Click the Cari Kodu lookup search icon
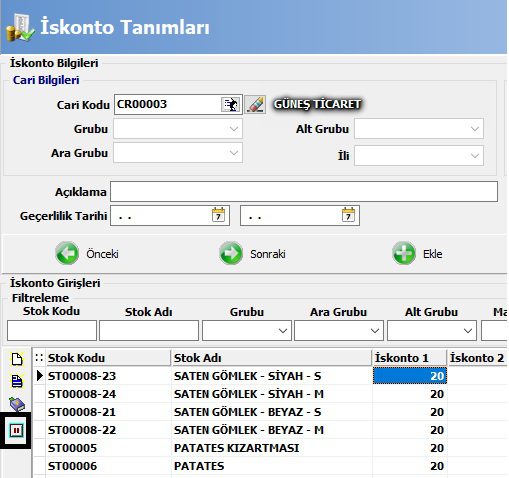Screen dimensions: 509x478 coord(230,105)
